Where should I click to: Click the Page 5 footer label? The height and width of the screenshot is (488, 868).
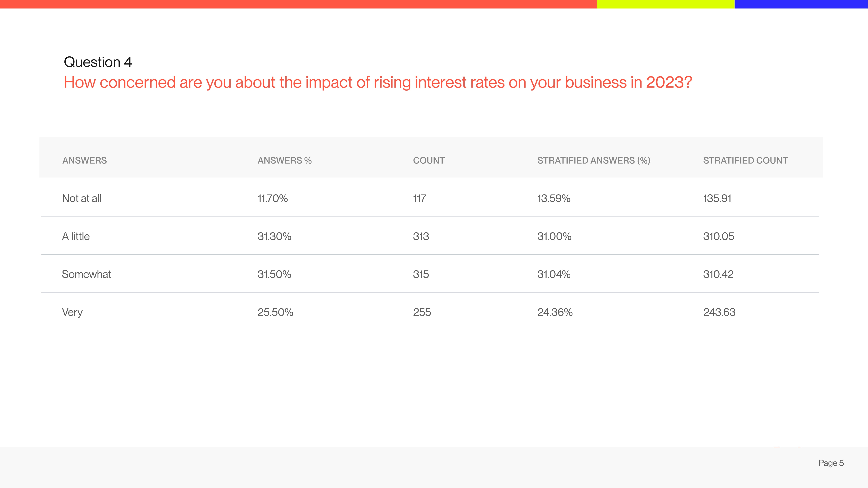click(x=831, y=463)
